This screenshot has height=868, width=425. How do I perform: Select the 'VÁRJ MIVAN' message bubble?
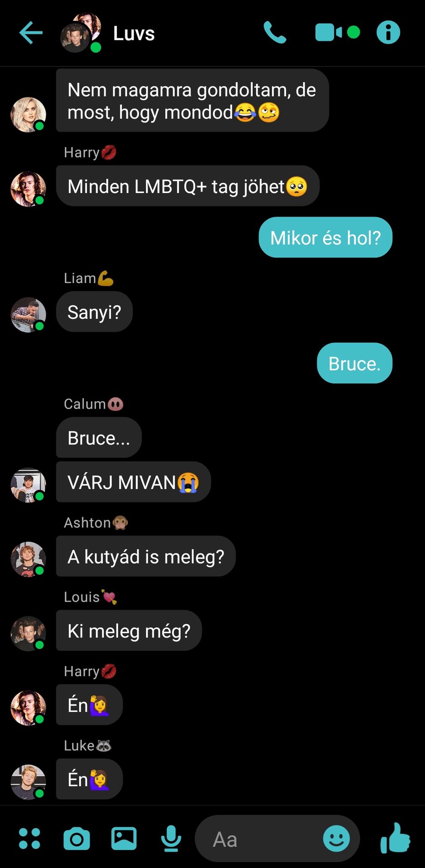pyautogui.click(x=134, y=482)
